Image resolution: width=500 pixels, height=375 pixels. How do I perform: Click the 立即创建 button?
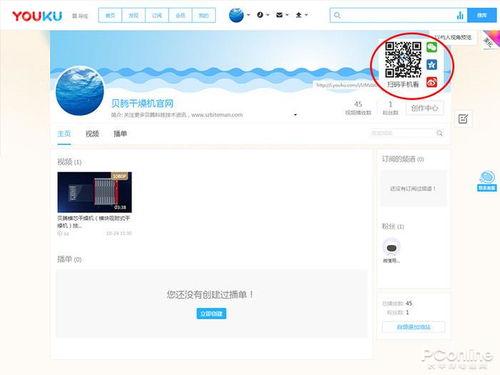pyautogui.click(x=211, y=314)
